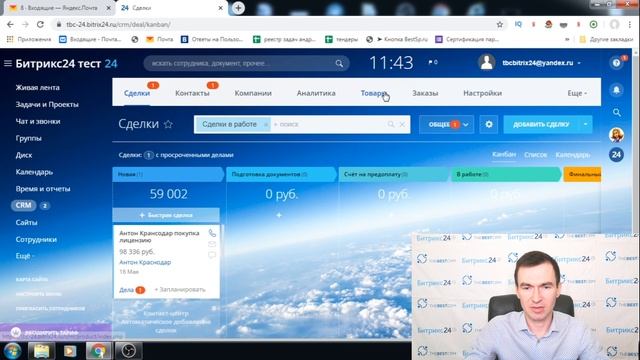Image resolution: width=640 pixels, height=360 pixels.
Task: Click Быстрая сделка quick-add button
Action: (x=166, y=215)
